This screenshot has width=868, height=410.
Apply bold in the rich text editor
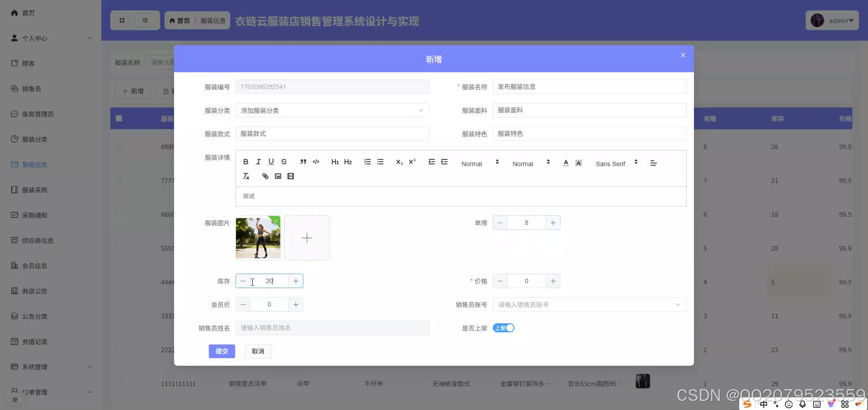[245, 162]
